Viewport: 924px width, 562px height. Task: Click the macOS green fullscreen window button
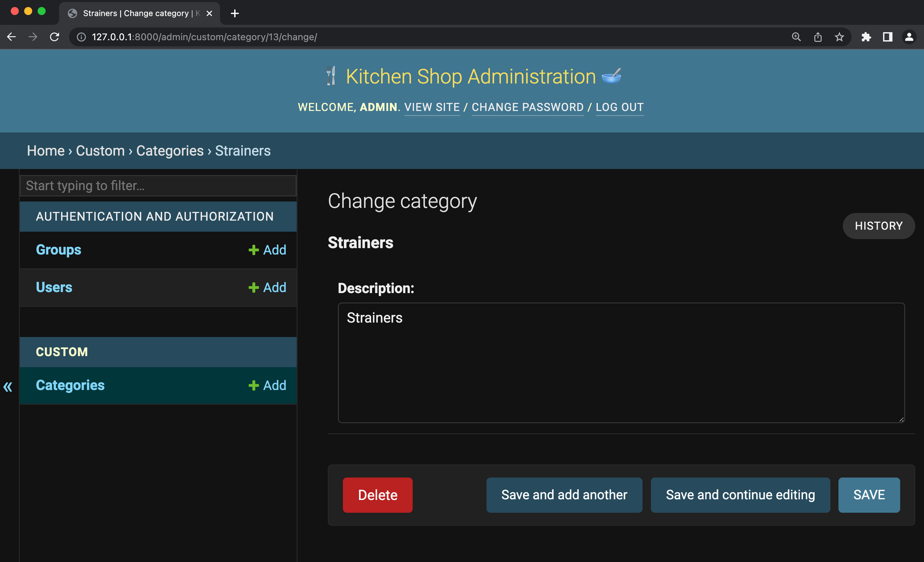coord(42,11)
